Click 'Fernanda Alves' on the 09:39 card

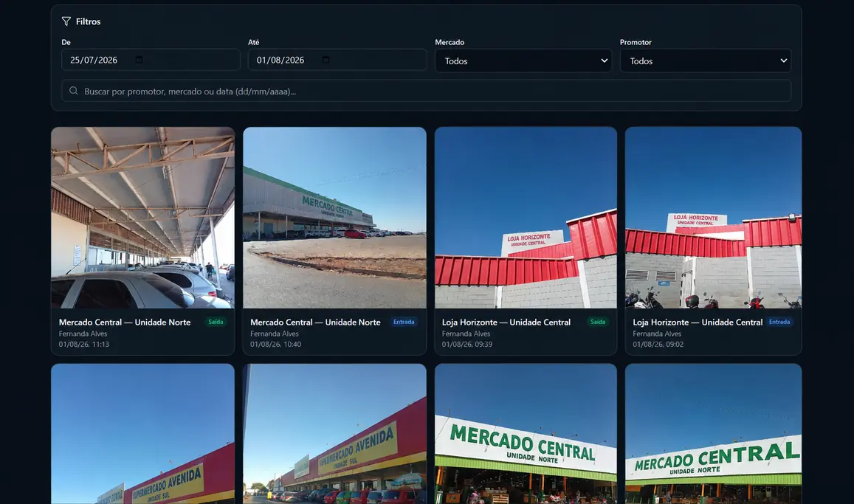click(x=466, y=334)
